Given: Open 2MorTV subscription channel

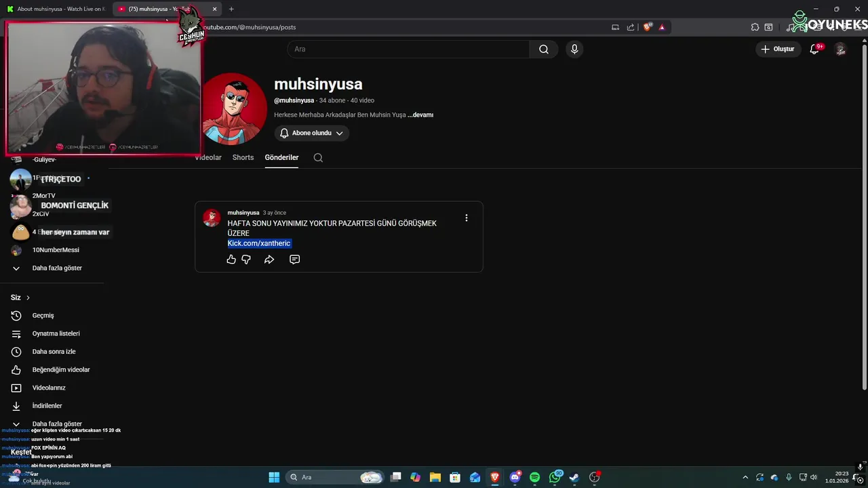Looking at the screenshot, I should point(44,196).
